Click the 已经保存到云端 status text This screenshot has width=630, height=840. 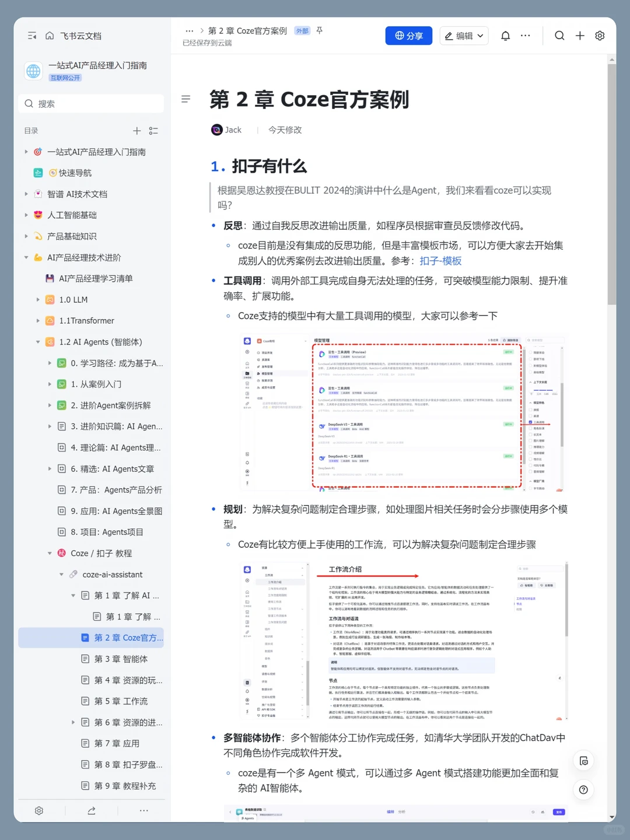[207, 43]
